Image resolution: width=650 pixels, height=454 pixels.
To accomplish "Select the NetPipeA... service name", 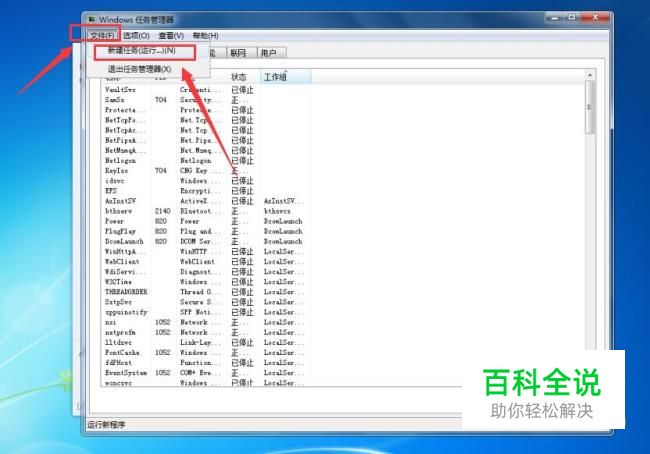I will tap(125, 141).
